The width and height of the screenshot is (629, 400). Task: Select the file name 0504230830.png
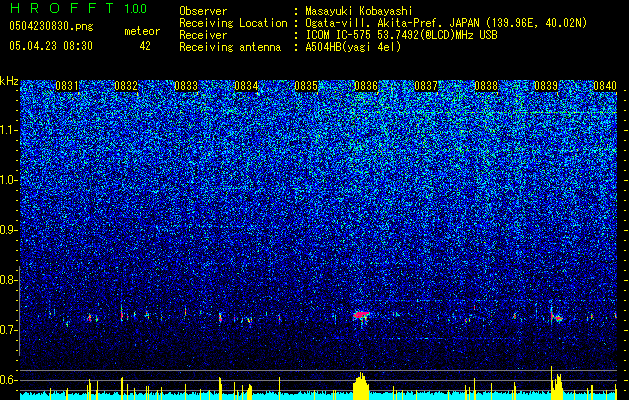[51, 27]
